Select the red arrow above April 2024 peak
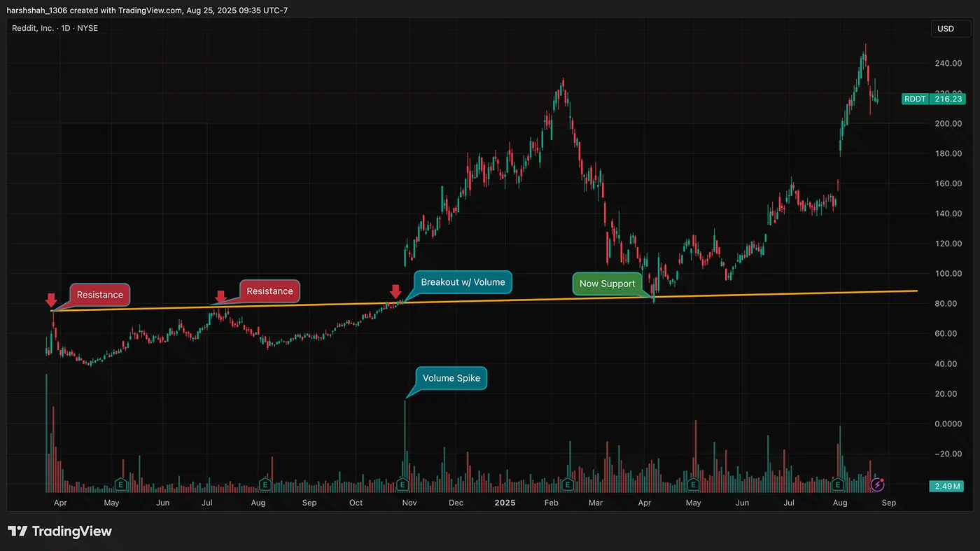The height and width of the screenshot is (551, 980). [51, 301]
